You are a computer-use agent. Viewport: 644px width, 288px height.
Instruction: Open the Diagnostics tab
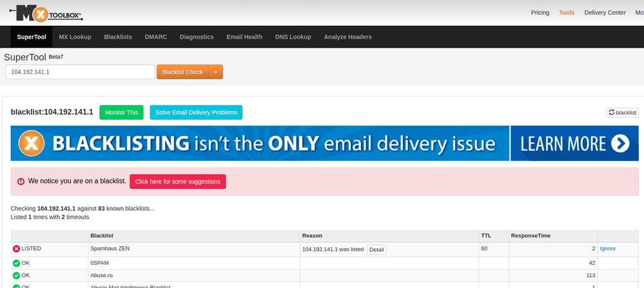(x=197, y=37)
